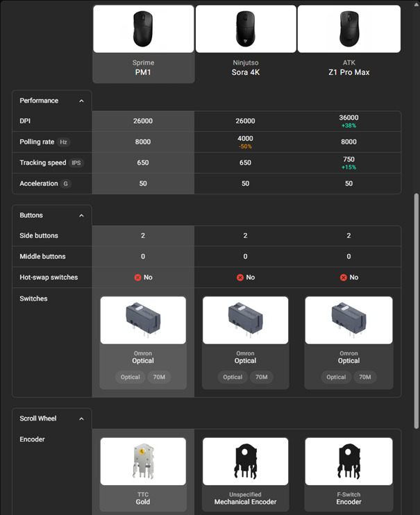Click the Ninjutso Sora 4K mouse image
Image resolution: width=420 pixels, height=515 pixels.
pos(246,28)
